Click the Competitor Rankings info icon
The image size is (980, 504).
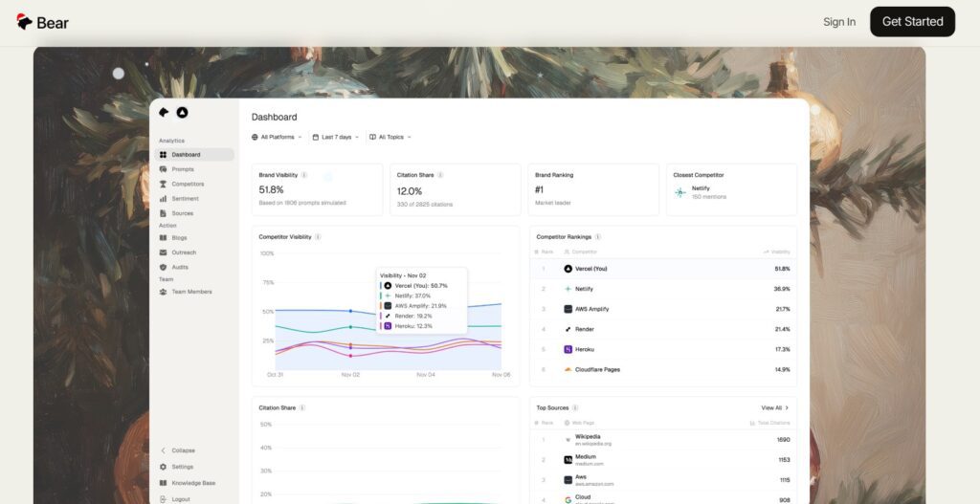click(598, 236)
